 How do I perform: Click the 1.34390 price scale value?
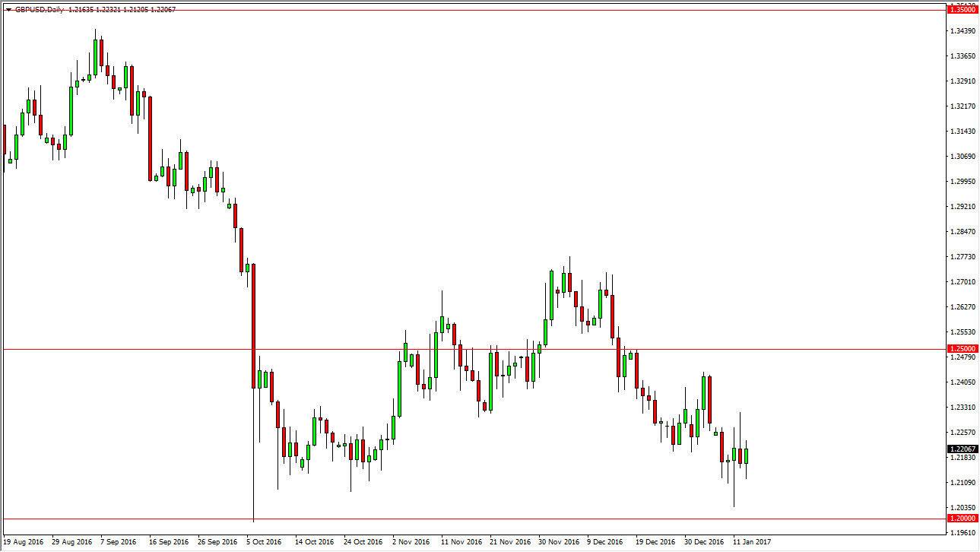pos(963,30)
